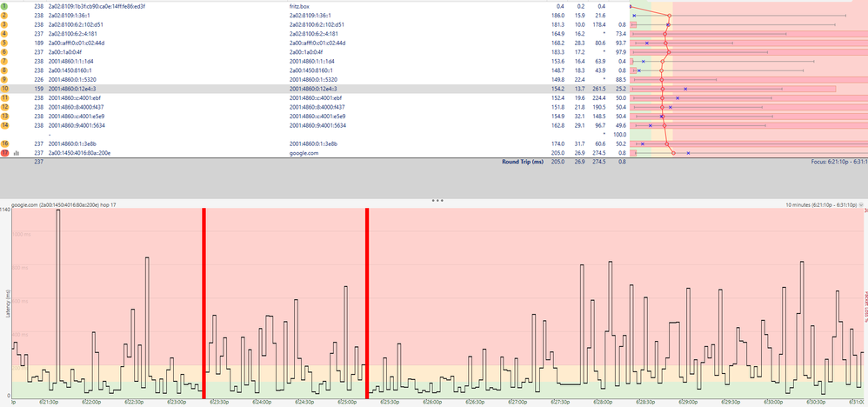
Task: Select the fritz.box name cell
Action: 299,6
